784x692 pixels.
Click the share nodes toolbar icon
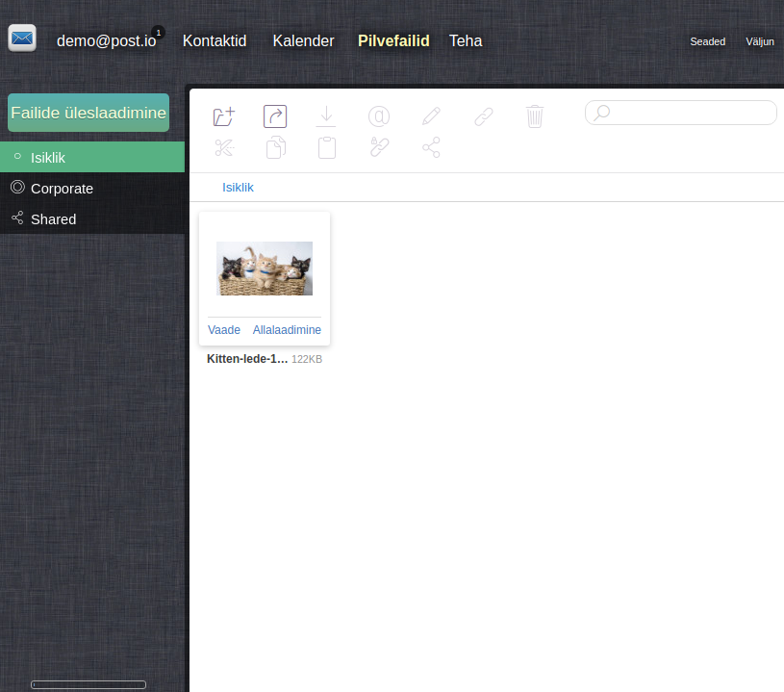431,147
